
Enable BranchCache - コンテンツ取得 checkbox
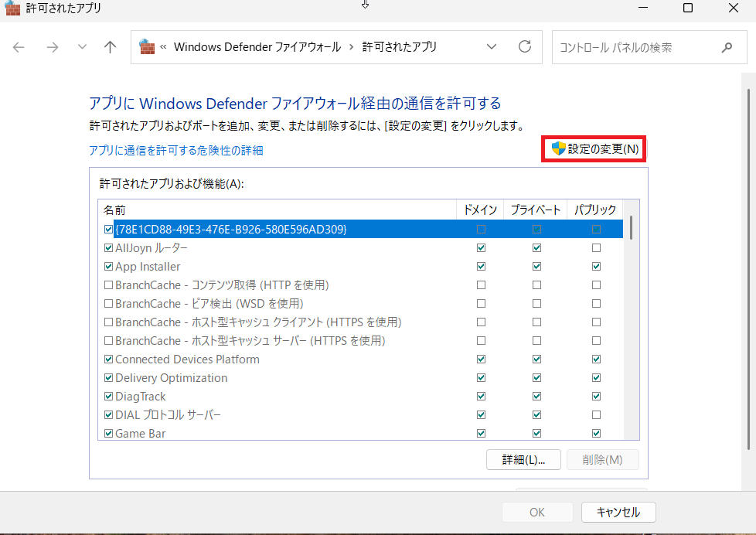(x=108, y=285)
